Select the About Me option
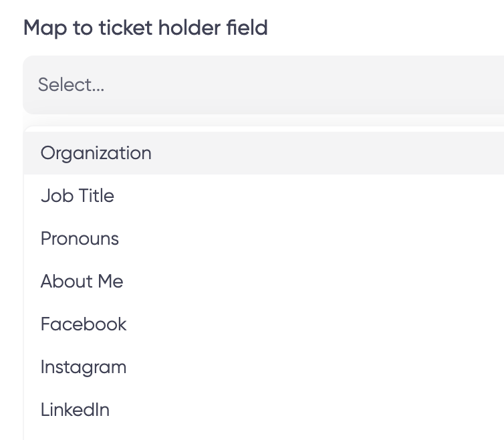The width and height of the screenshot is (504, 440). [x=82, y=282]
